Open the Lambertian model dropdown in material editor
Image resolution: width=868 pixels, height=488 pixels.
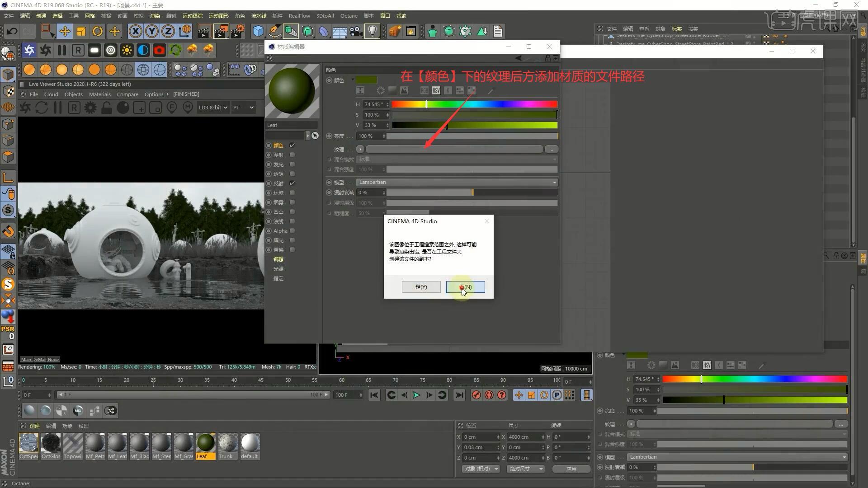point(457,182)
